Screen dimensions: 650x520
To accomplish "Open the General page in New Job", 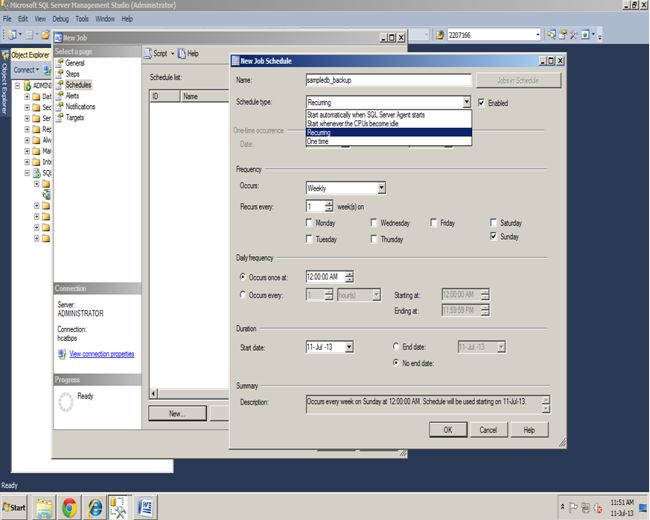I will click(75, 63).
